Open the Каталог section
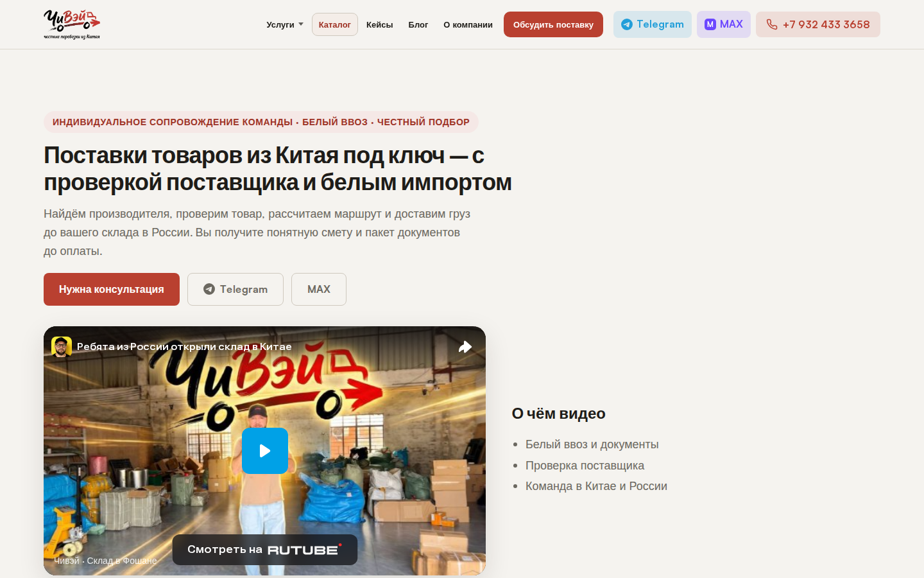The height and width of the screenshot is (578, 924). coord(335,24)
